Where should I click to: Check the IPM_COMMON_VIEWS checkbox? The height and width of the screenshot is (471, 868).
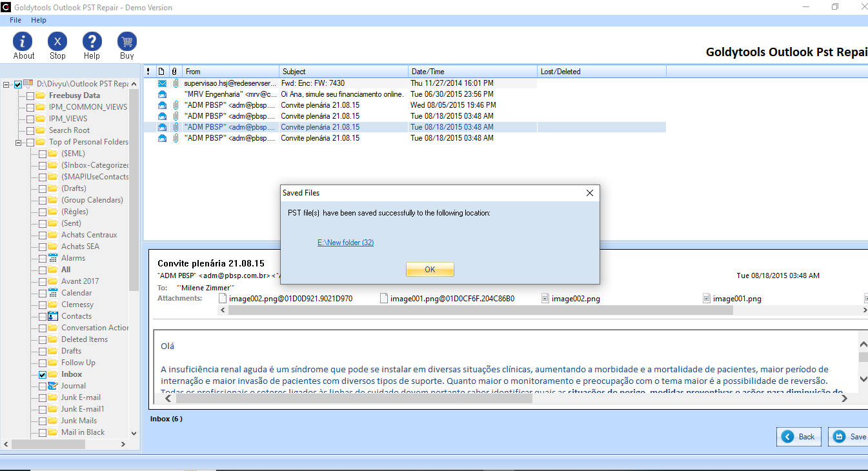coord(30,107)
